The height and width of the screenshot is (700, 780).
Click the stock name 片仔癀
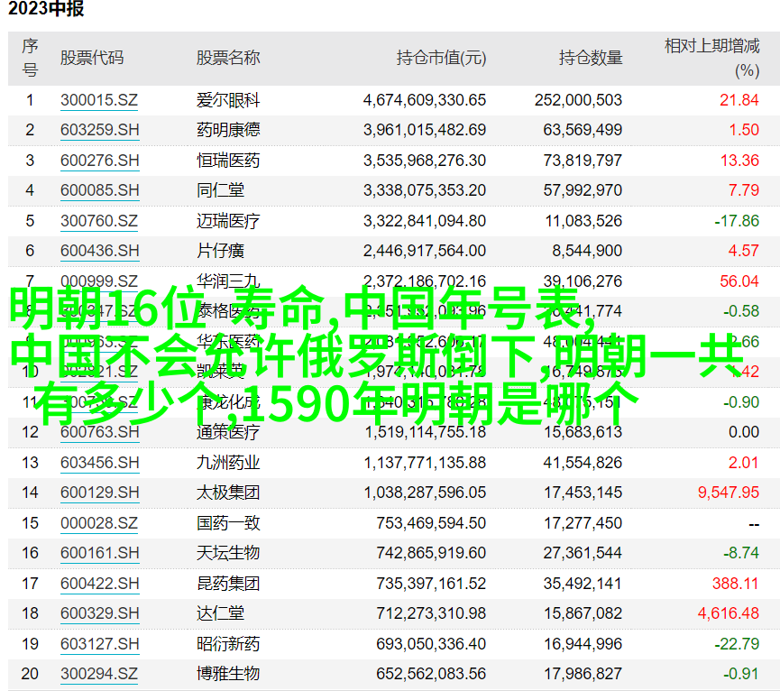pos(220,251)
